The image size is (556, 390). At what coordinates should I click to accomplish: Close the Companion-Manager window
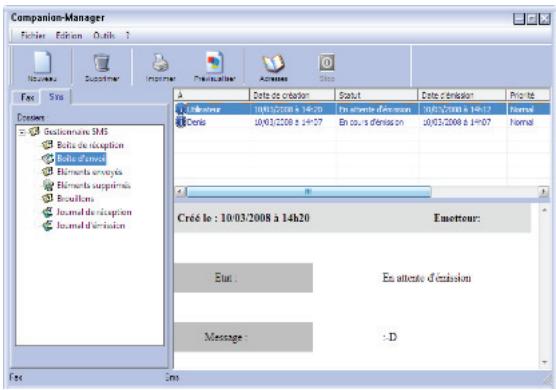[544, 18]
